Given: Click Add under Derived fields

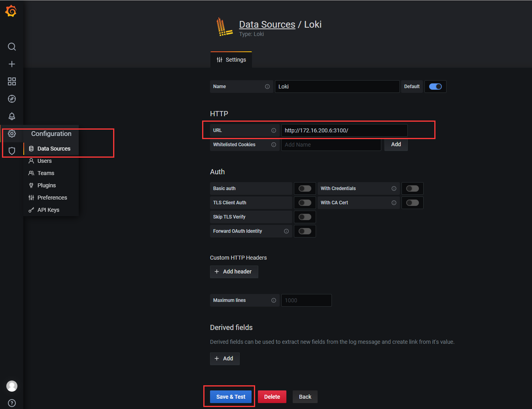Looking at the screenshot, I should pyautogui.click(x=225, y=359).
